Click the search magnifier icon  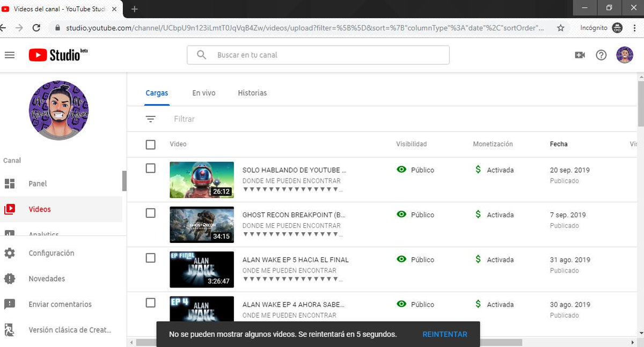point(201,55)
